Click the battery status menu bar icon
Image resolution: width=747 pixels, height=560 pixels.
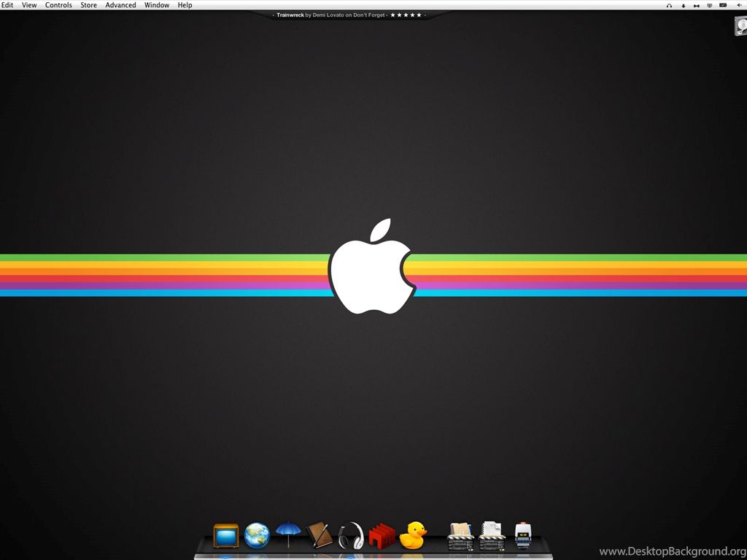coord(723,5)
